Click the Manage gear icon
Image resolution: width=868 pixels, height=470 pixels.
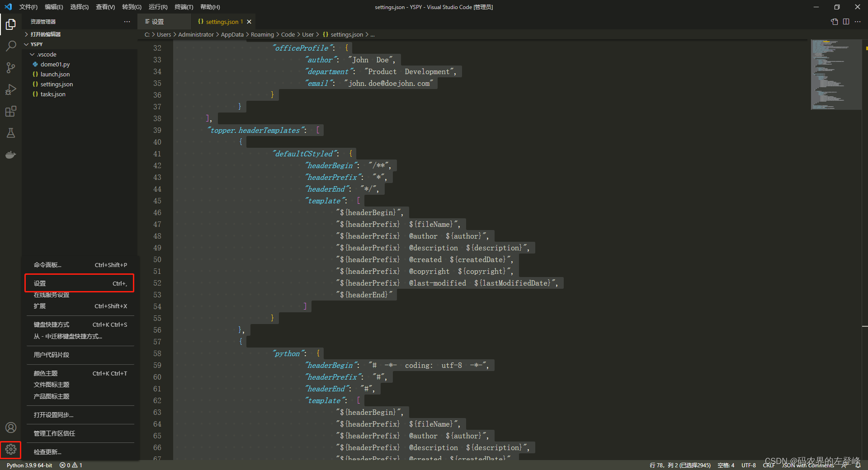click(x=11, y=449)
